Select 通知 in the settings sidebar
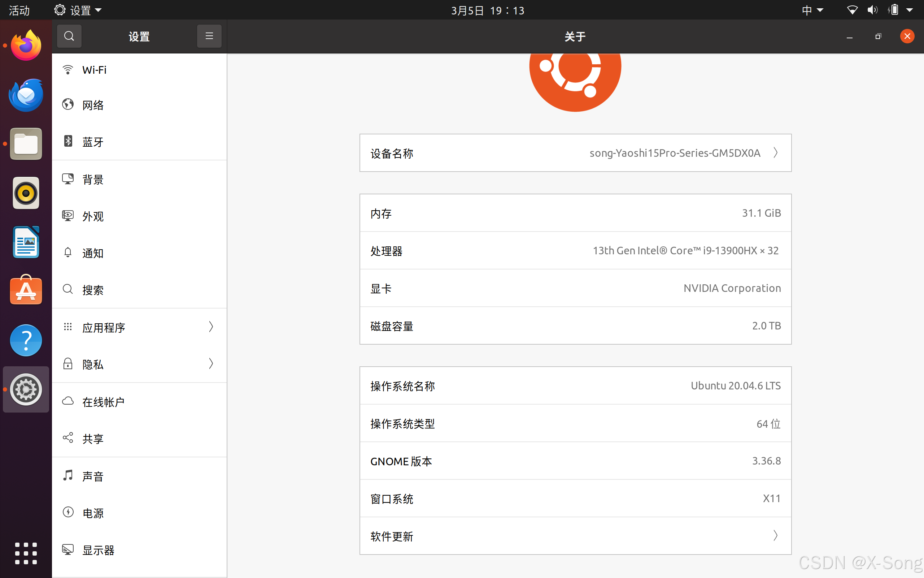This screenshot has height=578, width=924. (139, 253)
